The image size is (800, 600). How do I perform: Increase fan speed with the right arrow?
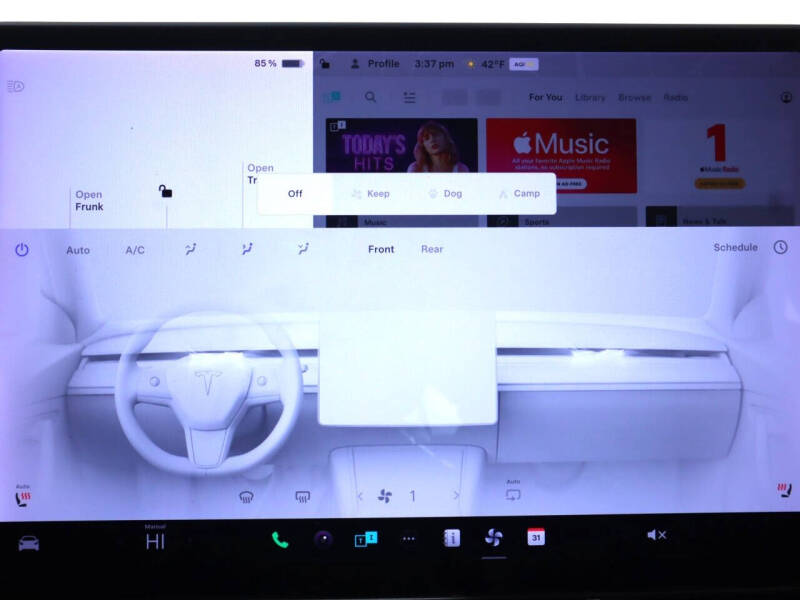point(457,495)
